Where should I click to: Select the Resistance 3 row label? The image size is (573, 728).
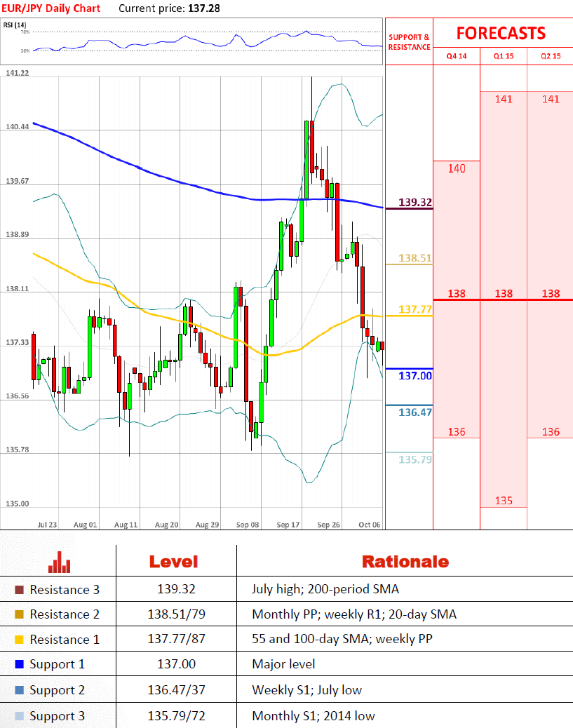(x=65, y=590)
